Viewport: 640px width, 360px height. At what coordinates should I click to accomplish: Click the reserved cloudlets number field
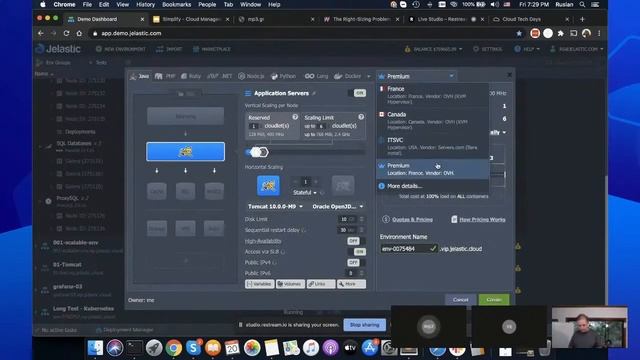(254, 126)
